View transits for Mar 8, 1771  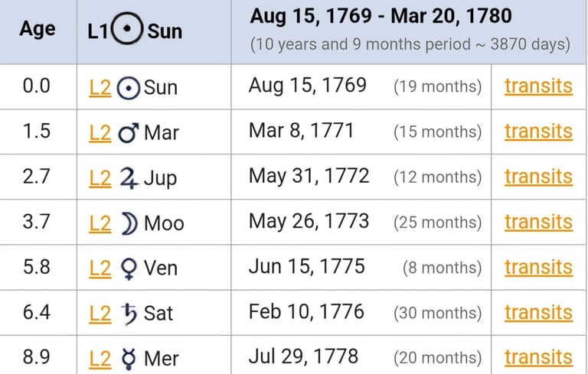click(x=538, y=132)
